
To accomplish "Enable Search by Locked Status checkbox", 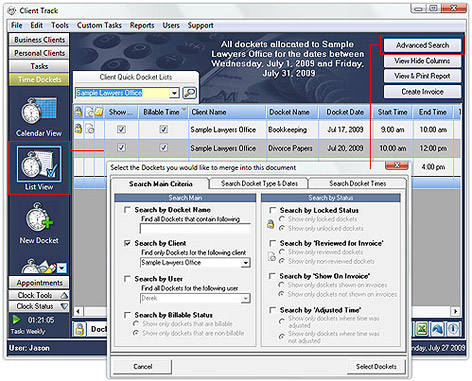I will coord(272,210).
